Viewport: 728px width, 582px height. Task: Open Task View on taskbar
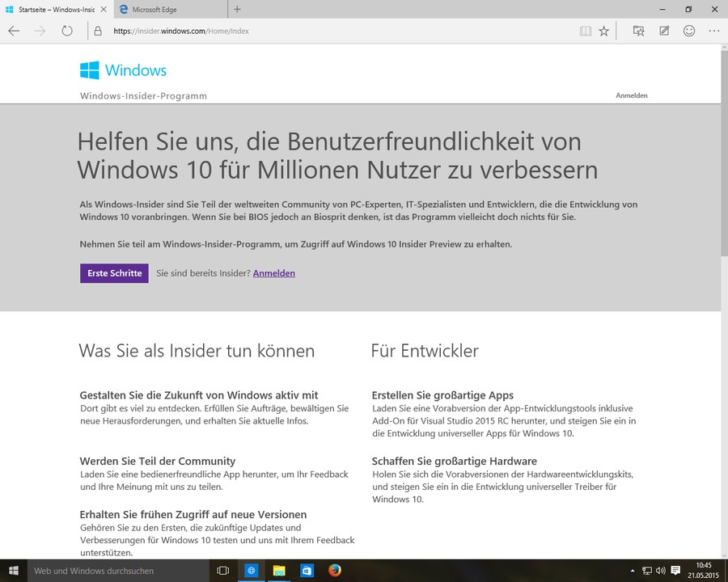coord(223,571)
